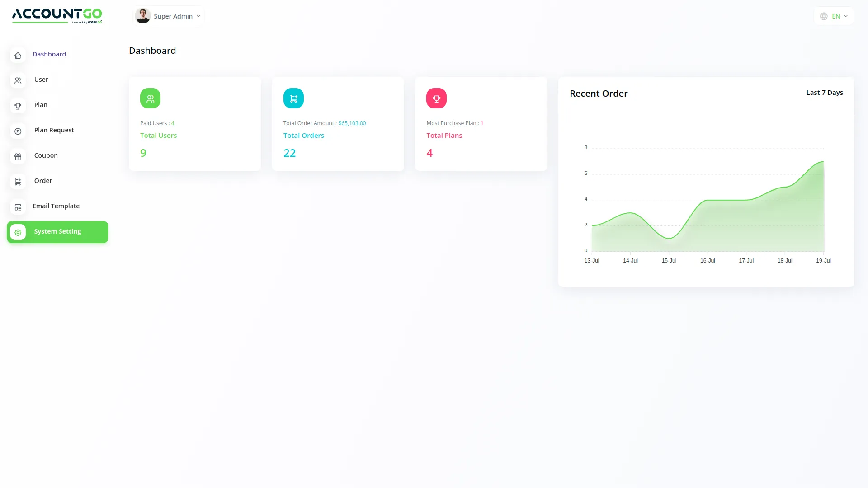Screen dimensions: 868x488
Task: Click the Total Orders link text
Action: pyautogui.click(x=303, y=136)
